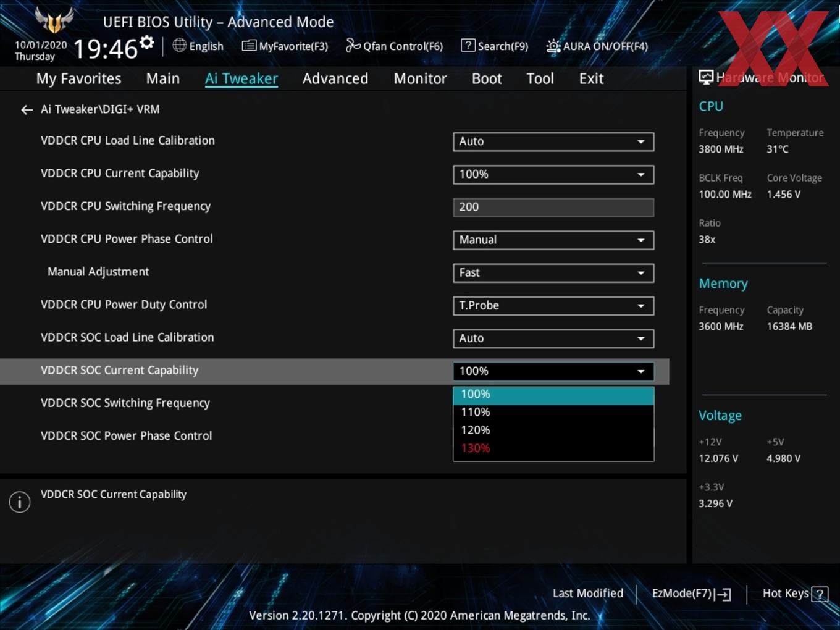Screen dimensions: 840x630
Task: Click the info icon in the help area
Action: [x=20, y=502]
